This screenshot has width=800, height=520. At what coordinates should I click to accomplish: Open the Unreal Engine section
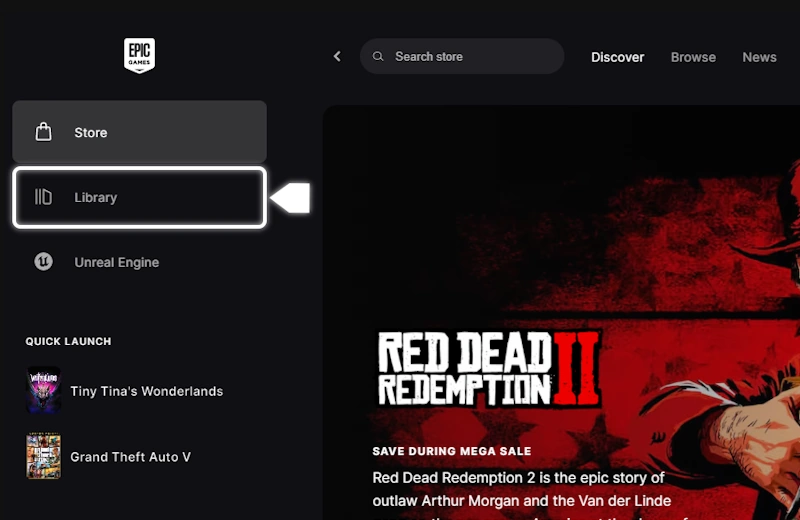(x=139, y=262)
